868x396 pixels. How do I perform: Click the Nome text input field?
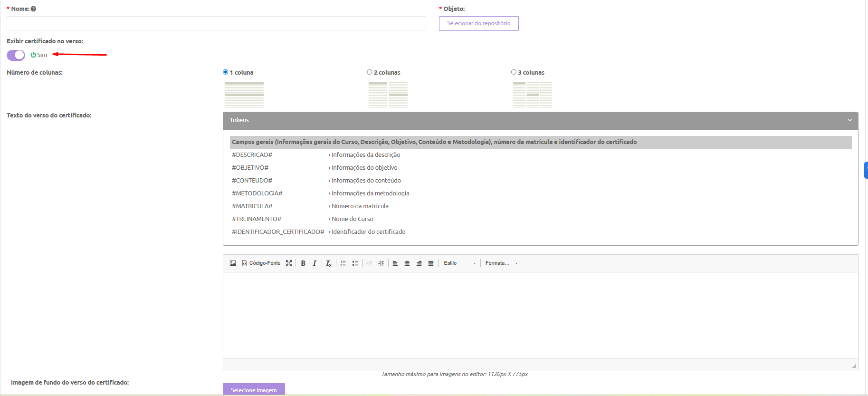pos(216,24)
